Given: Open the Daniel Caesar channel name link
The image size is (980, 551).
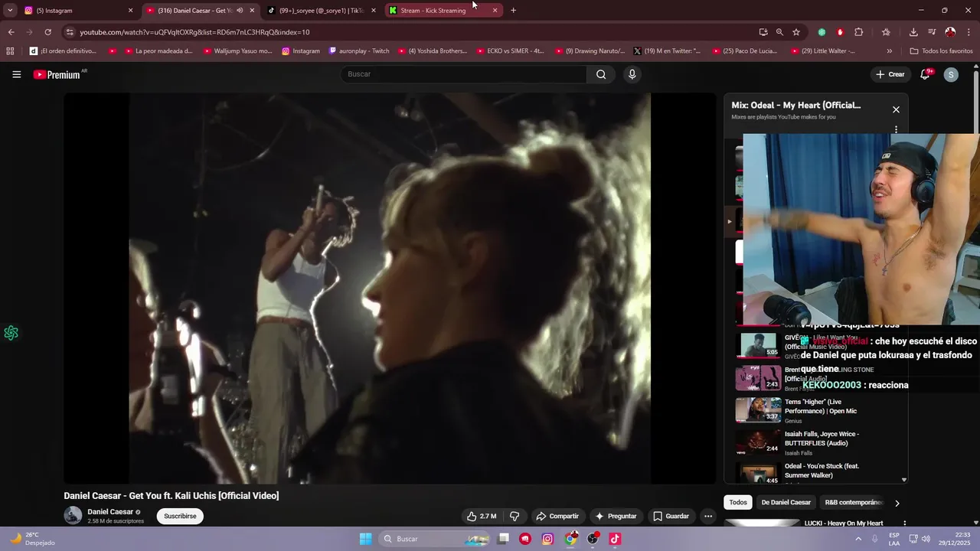Looking at the screenshot, I should (x=110, y=512).
